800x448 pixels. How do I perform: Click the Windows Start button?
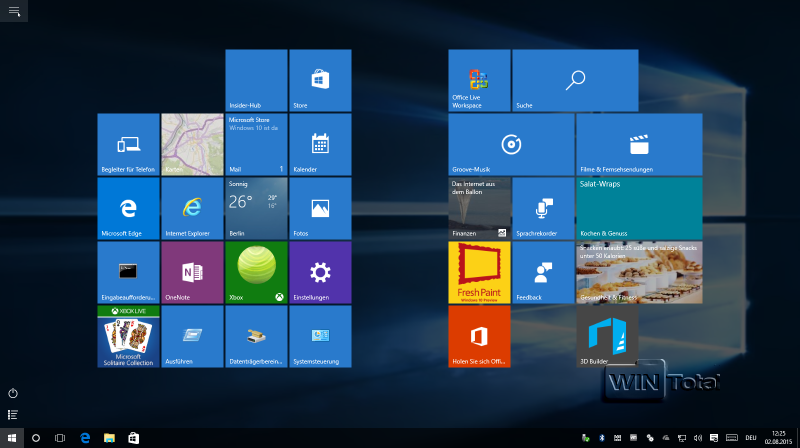pyautogui.click(x=12, y=438)
